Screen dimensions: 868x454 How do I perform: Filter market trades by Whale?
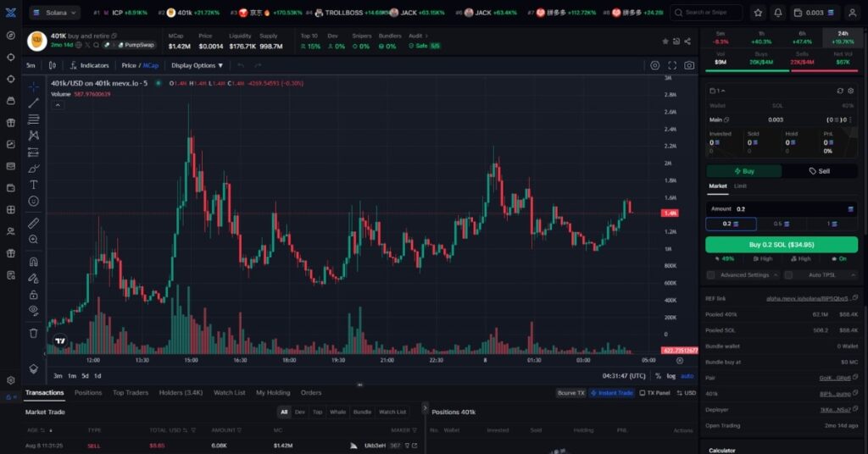click(x=337, y=412)
